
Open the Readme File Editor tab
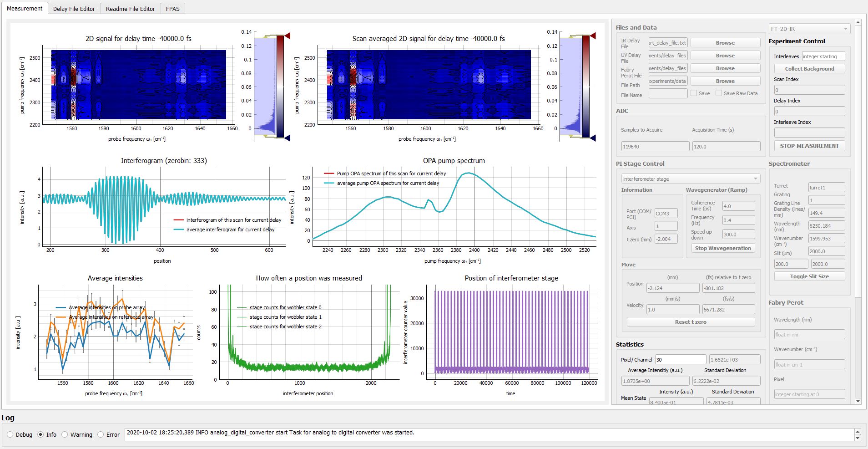[131, 9]
